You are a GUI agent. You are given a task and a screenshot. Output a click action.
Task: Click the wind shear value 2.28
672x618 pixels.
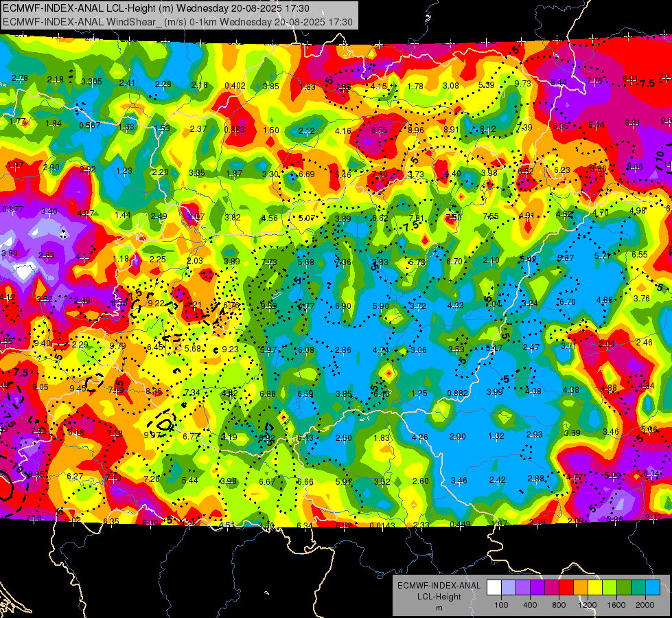pyautogui.click(x=163, y=84)
